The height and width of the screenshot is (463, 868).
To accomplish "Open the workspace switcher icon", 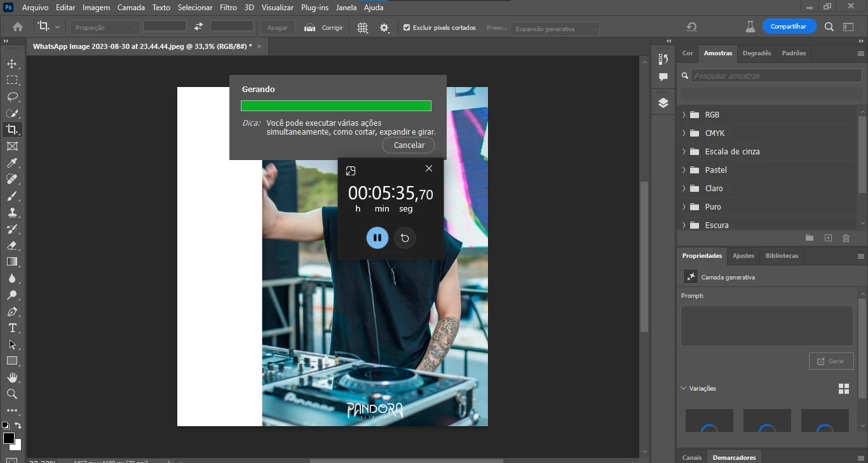I will click(x=848, y=27).
